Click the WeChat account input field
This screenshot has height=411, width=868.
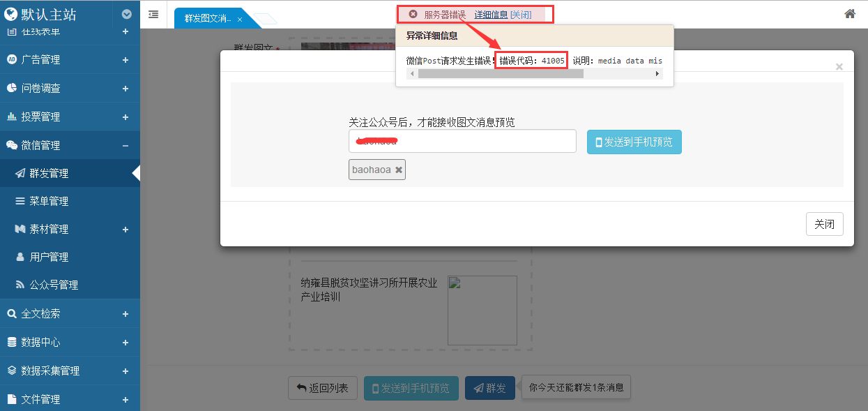click(462, 141)
